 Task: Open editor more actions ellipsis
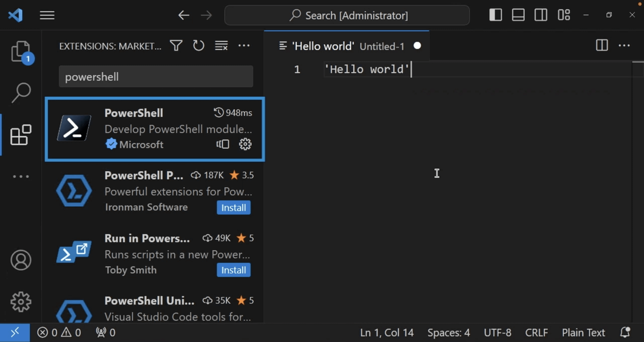pos(624,45)
